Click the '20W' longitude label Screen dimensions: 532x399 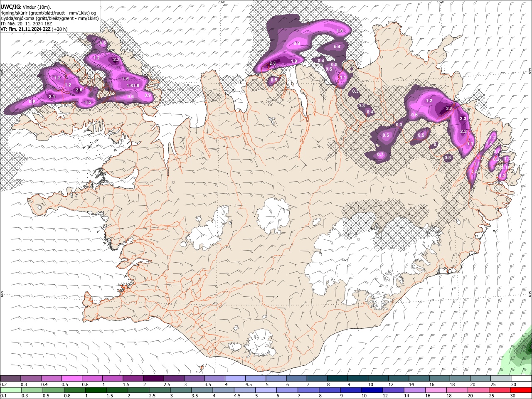click(x=221, y=2)
